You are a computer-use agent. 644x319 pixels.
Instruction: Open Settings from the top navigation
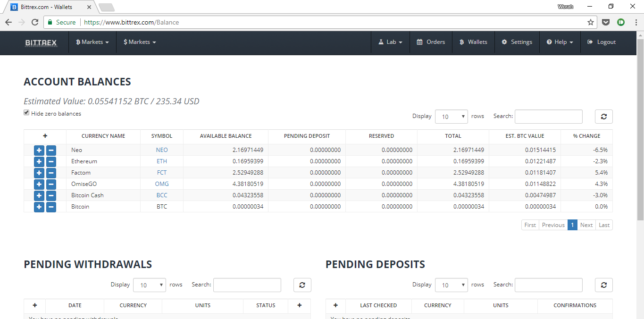tap(517, 42)
